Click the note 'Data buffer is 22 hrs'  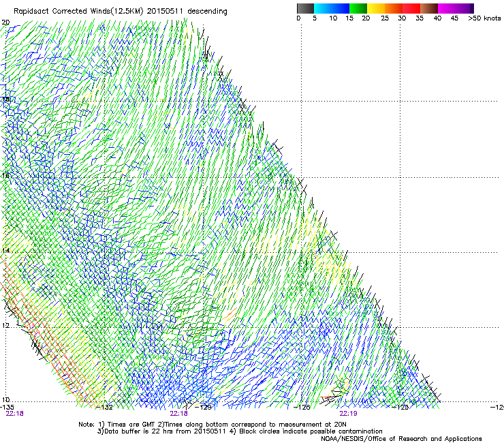140,431
